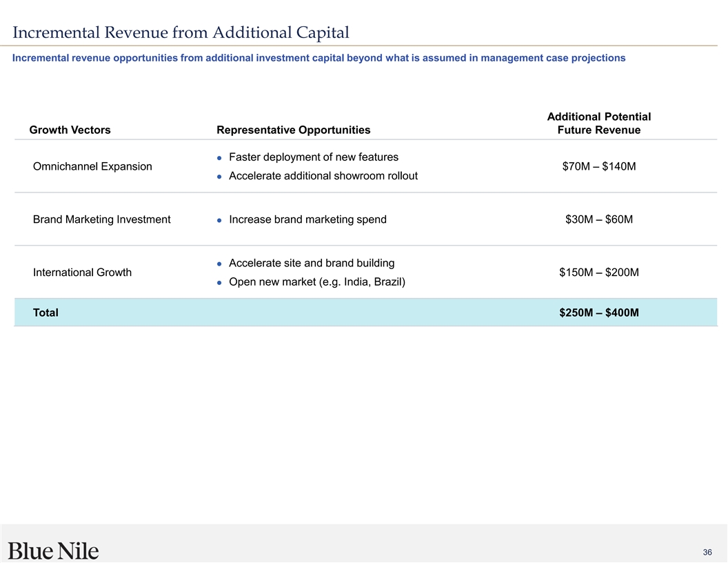Image resolution: width=728 pixels, height=563 pixels.
Task: Click the '$70M – $140M' revenue value
Action: (x=598, y=166)
